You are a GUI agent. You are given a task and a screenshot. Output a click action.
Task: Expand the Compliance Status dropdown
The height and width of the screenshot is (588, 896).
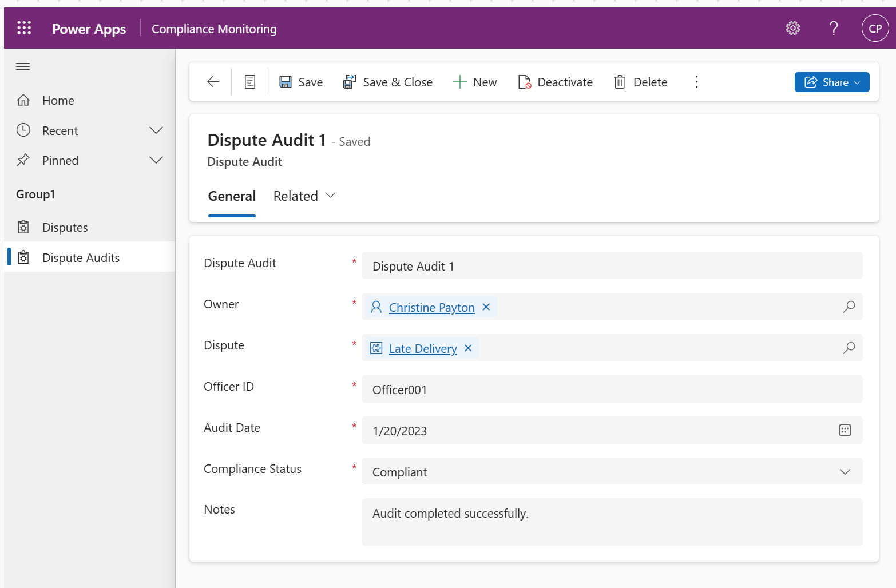(x=845, y=471)
